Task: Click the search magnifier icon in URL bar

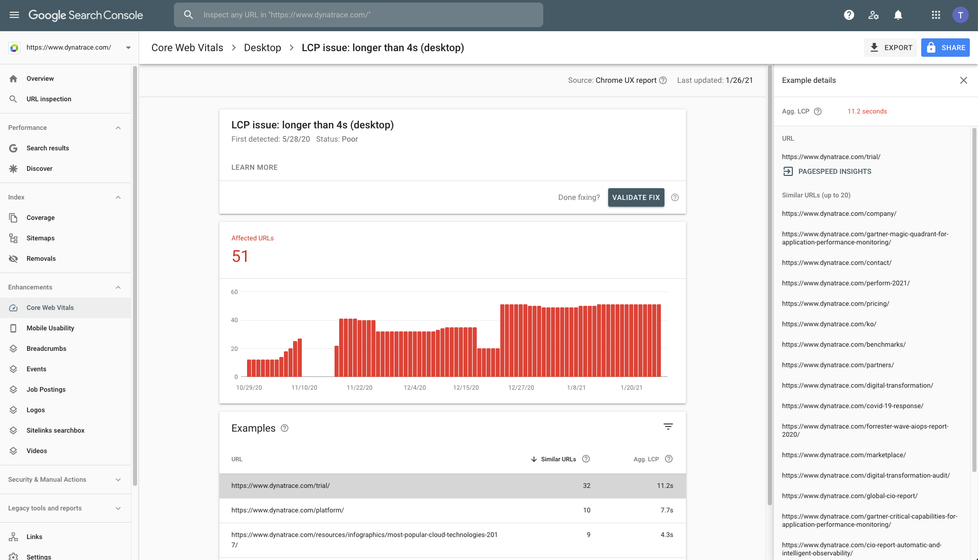Action: click(x=189, y=15)
